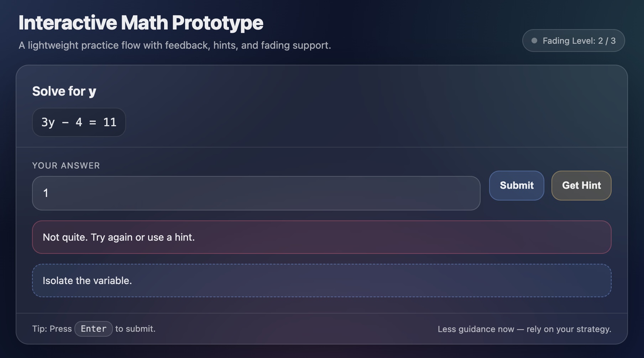Dismiss the Not quite feedback message

pos(322,237)
